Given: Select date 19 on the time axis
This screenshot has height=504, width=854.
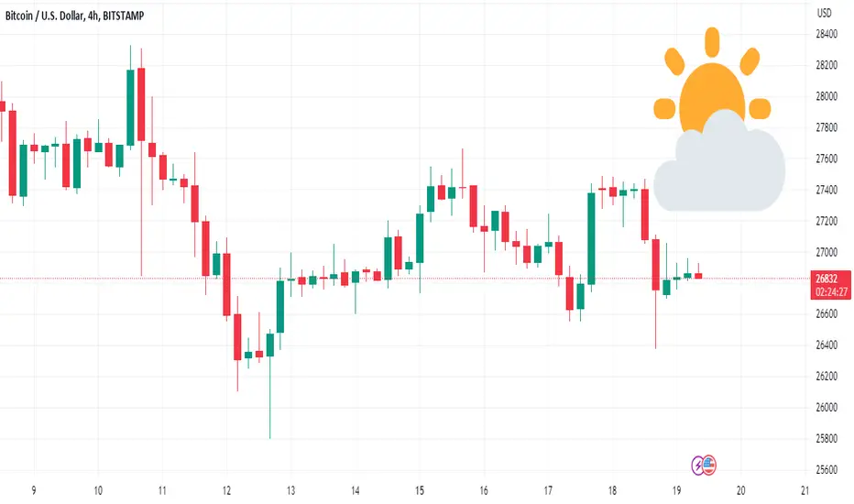Looking at the screenshot, I should click(676, 490).
